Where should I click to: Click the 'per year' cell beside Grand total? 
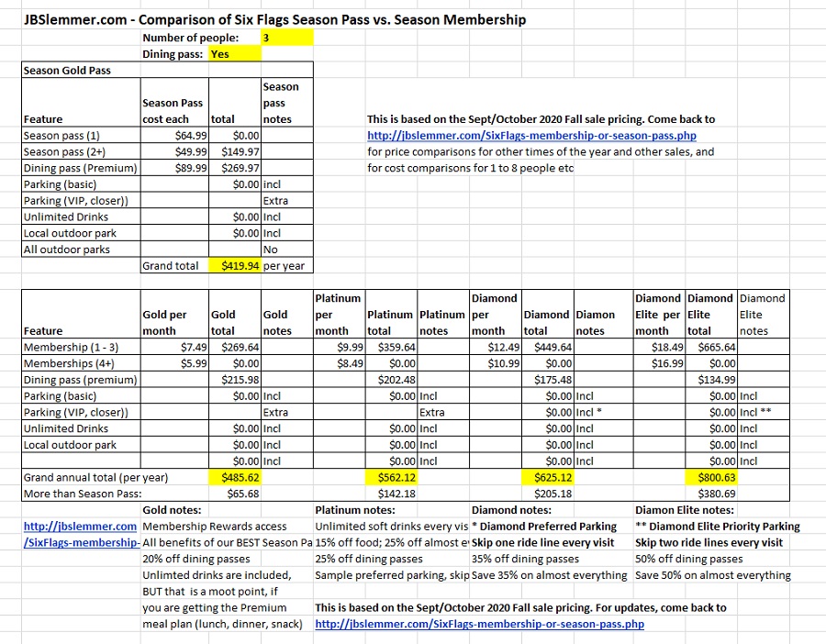coord(287,265)
